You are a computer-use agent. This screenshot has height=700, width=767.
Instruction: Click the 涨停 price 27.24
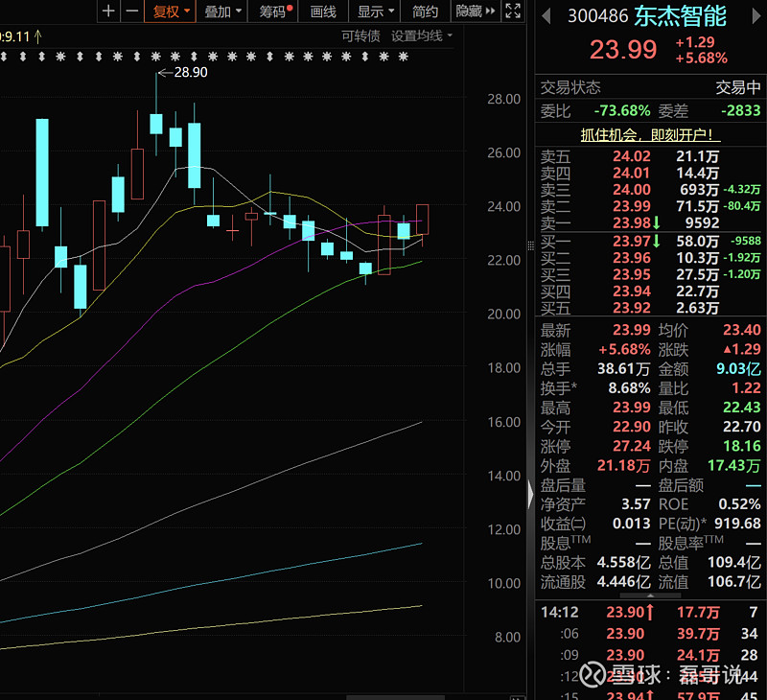(x=632, y=446)
